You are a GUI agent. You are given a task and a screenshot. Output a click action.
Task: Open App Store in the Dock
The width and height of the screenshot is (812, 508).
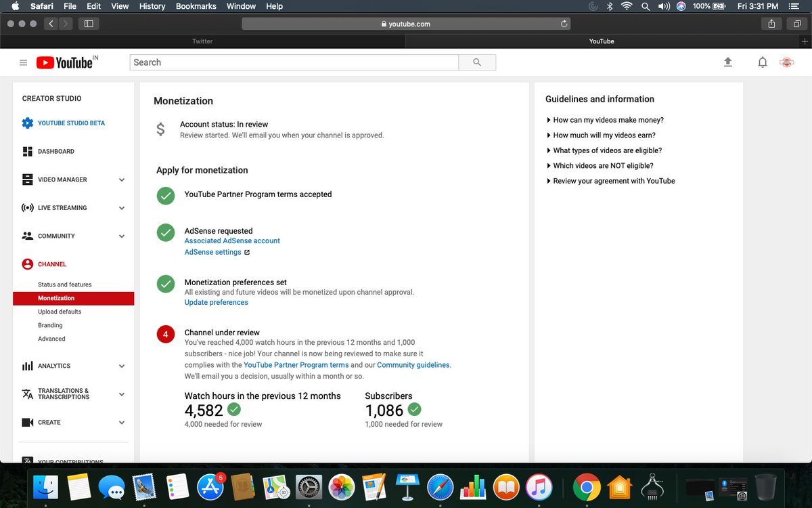pos(210,486)
